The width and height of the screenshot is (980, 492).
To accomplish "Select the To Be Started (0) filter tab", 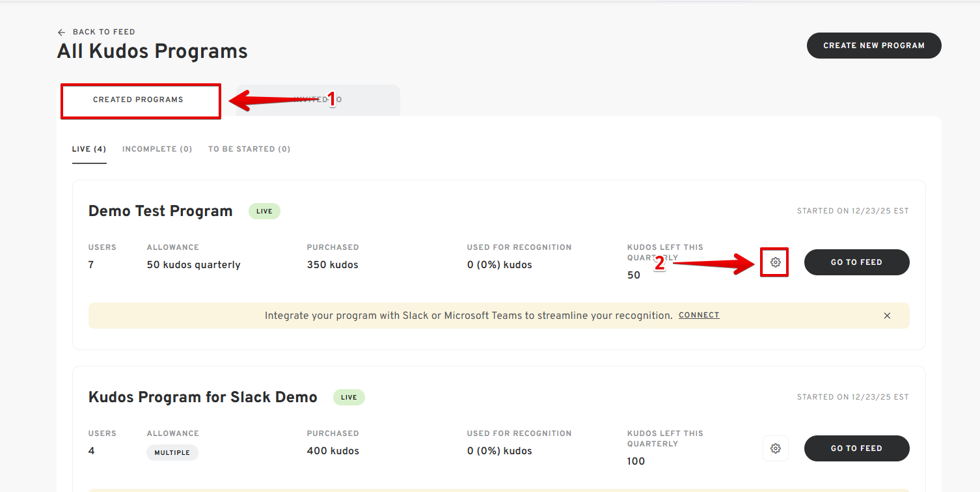I will pyautogui.click(x=249, y=149).
